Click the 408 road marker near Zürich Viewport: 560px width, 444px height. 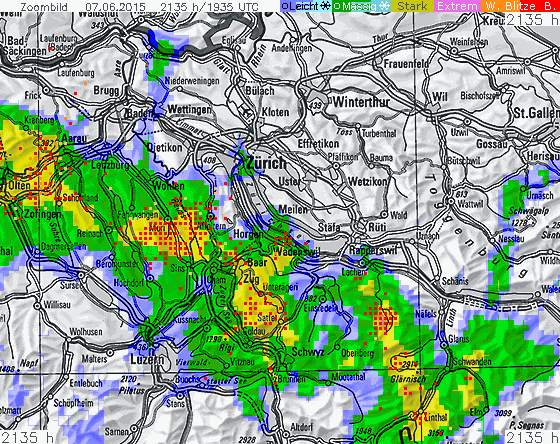click(209, 160)
